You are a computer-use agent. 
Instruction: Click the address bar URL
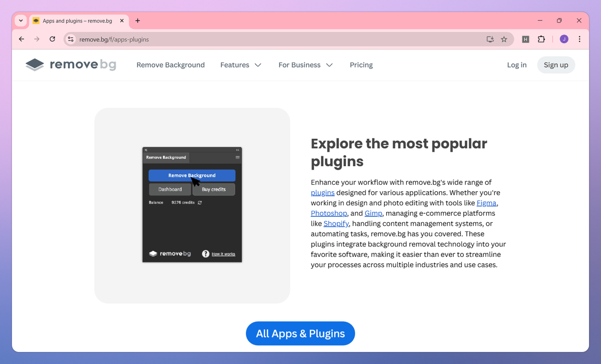(x=114, y=39)
